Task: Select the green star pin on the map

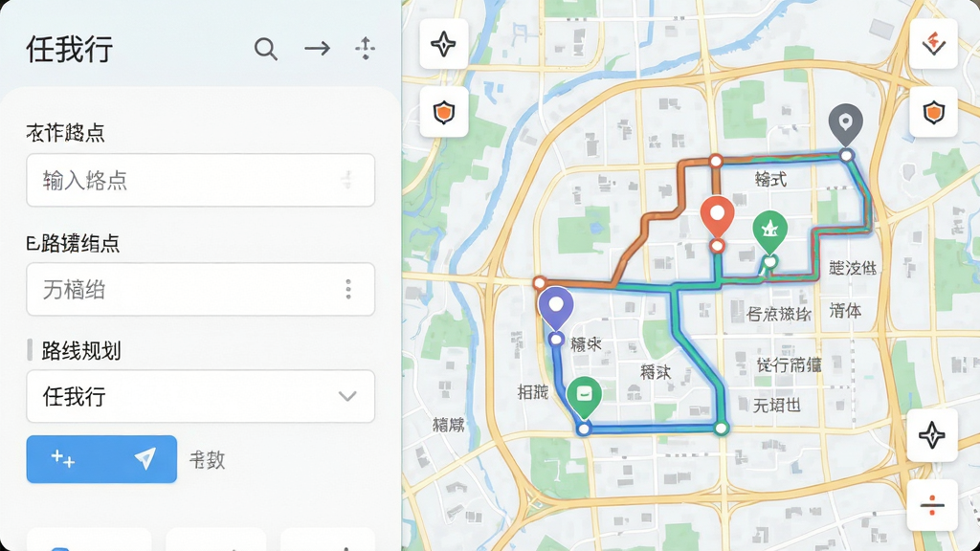Action: (x=770, y=231)
